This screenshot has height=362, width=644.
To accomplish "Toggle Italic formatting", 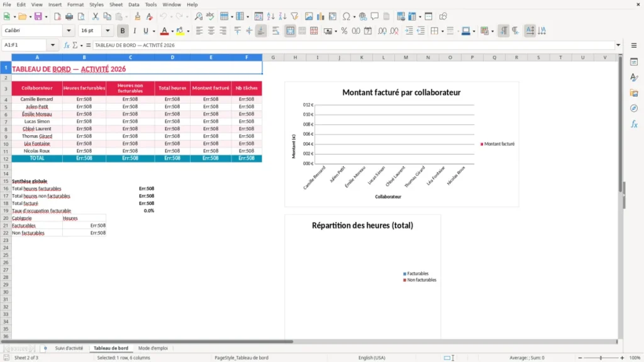I will click(x=135, y=31).
